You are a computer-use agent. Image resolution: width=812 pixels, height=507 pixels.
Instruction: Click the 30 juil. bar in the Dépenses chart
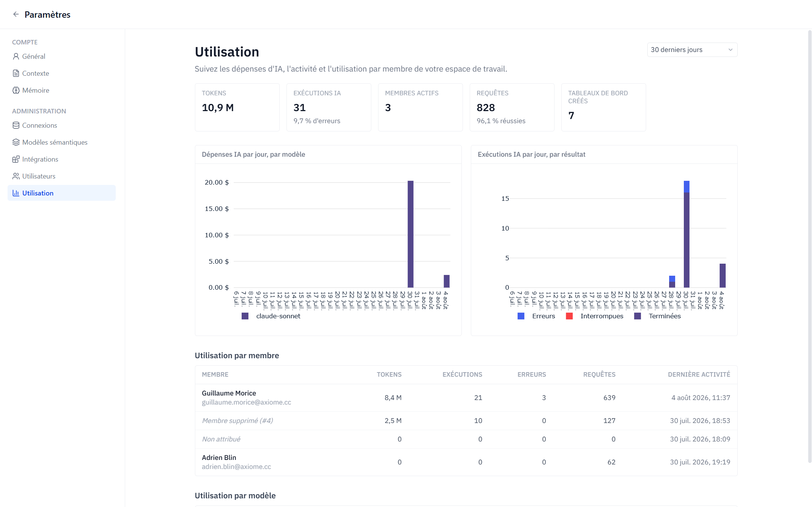point(411,234)
